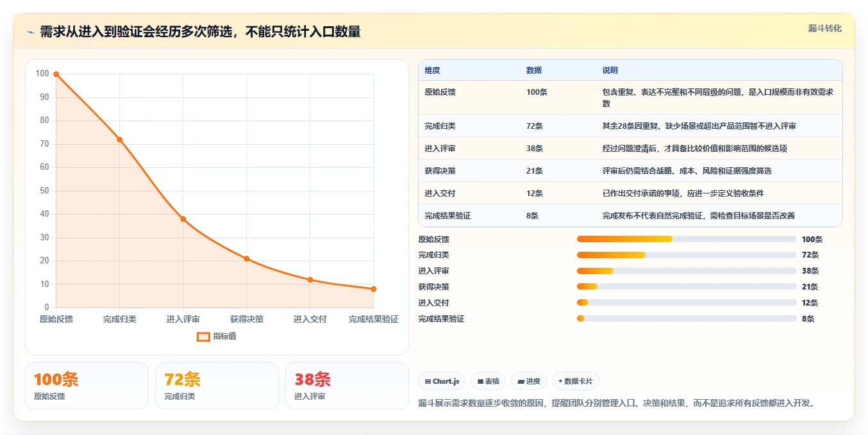Click the 说明 table column header

pos(610,70)
